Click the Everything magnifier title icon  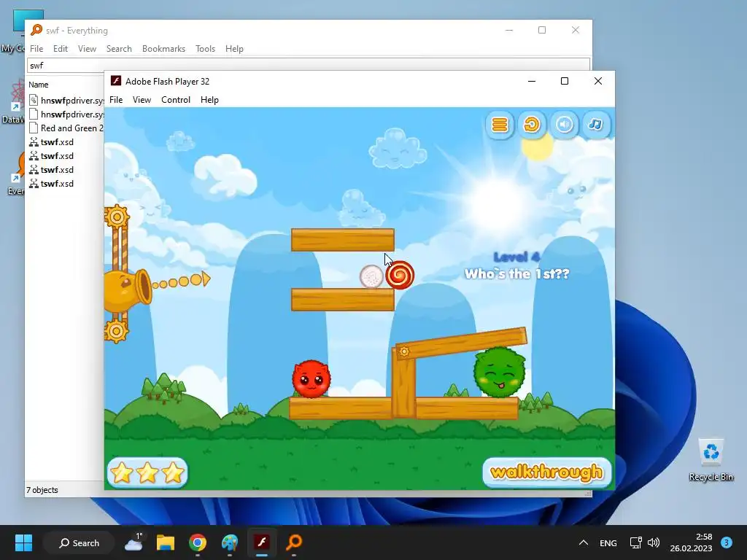(36, 30)
